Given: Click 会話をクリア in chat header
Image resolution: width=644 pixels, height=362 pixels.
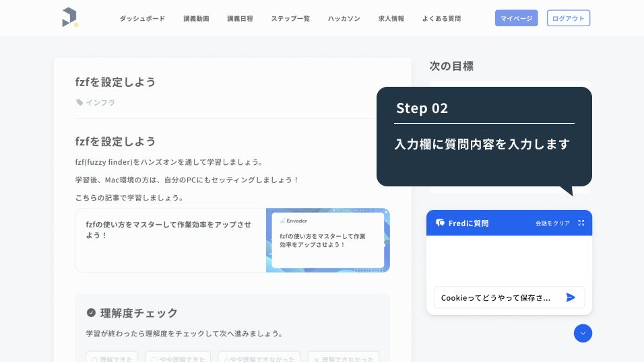Looking at the screenshot, I should tap(552, 223).
